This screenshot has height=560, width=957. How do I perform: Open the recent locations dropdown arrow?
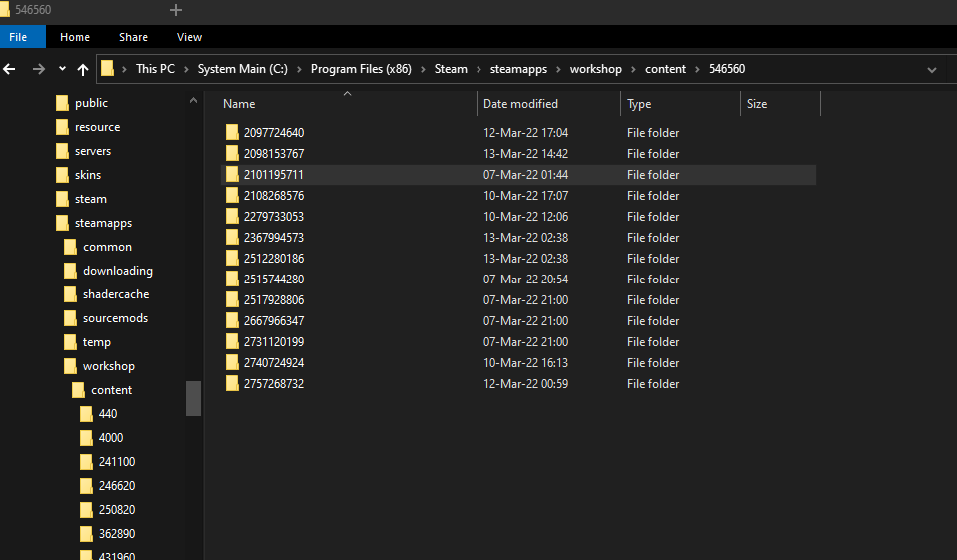[x=62, y=69]
